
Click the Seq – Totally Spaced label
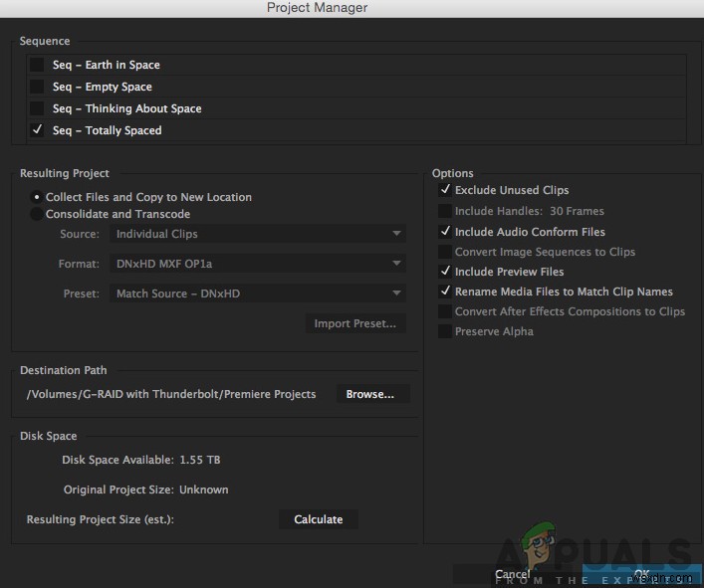click(108, 130)
